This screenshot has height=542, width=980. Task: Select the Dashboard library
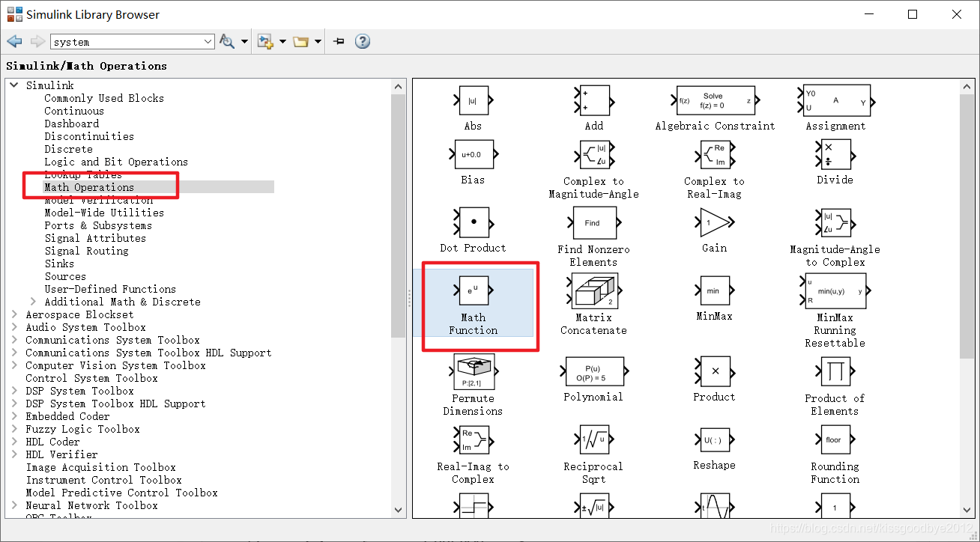tap(71, 124)
